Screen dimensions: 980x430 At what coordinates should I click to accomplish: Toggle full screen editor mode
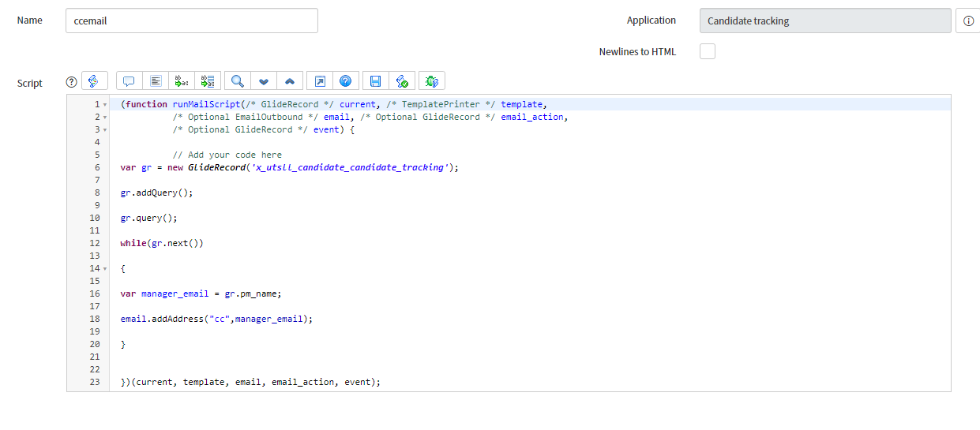pos(320,80)
